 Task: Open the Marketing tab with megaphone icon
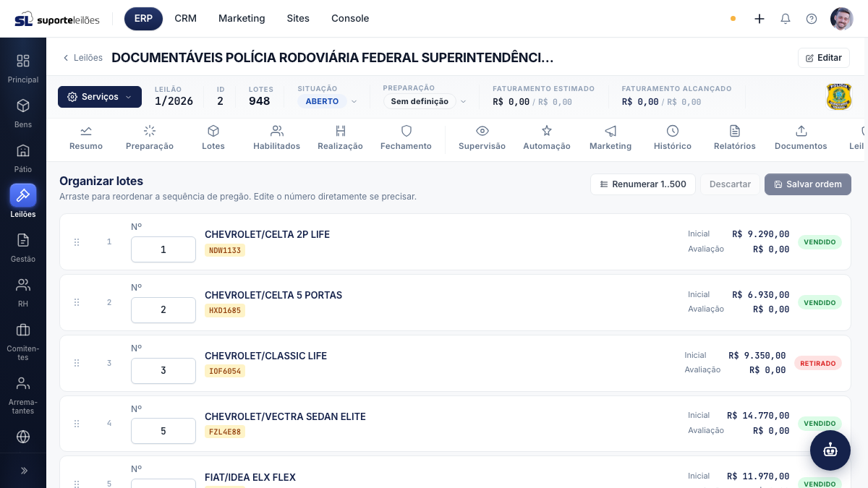(610, 137)
